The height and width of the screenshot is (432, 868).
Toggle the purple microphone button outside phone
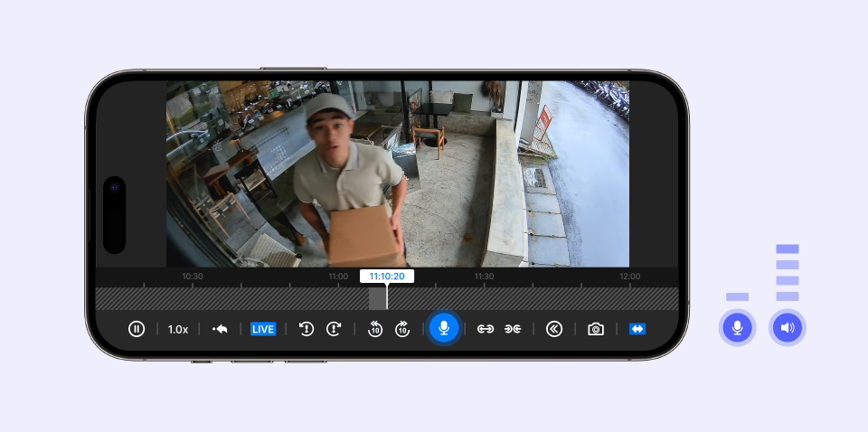click(x=738, y=327)
